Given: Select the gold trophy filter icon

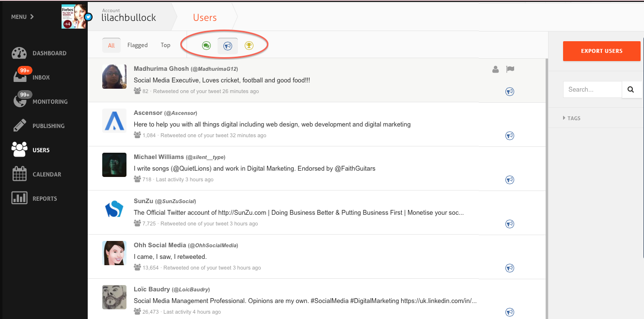Looking at the screenshot, I should [249, 46].
